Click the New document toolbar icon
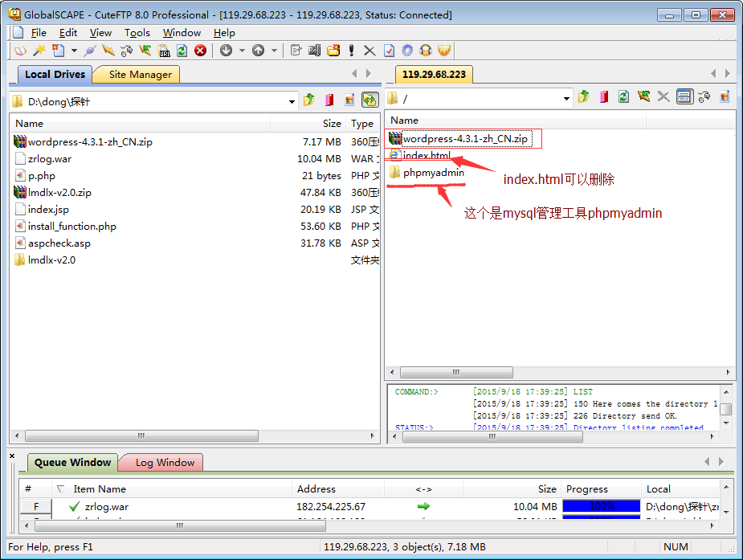The height and width of the screenshot is (560, 743). [x=58, y=51]
